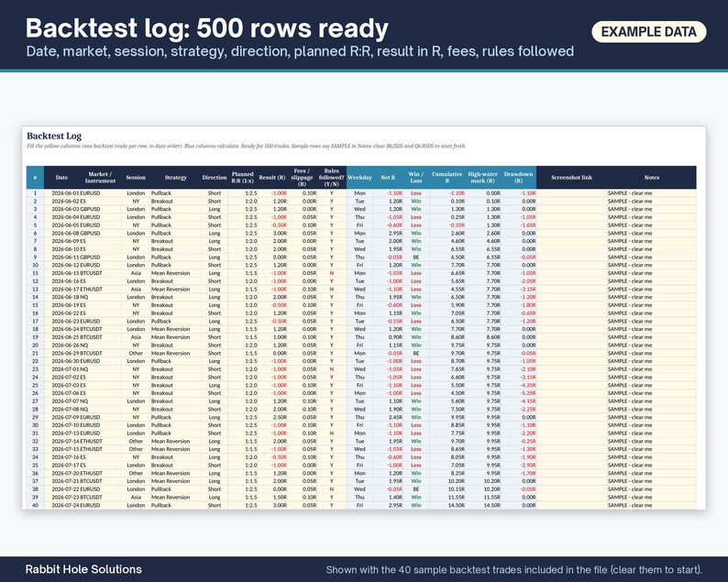Viewport: 728px width, 582px height.
Task: Select the Win / Loss column header
Action: coord(416,177)
